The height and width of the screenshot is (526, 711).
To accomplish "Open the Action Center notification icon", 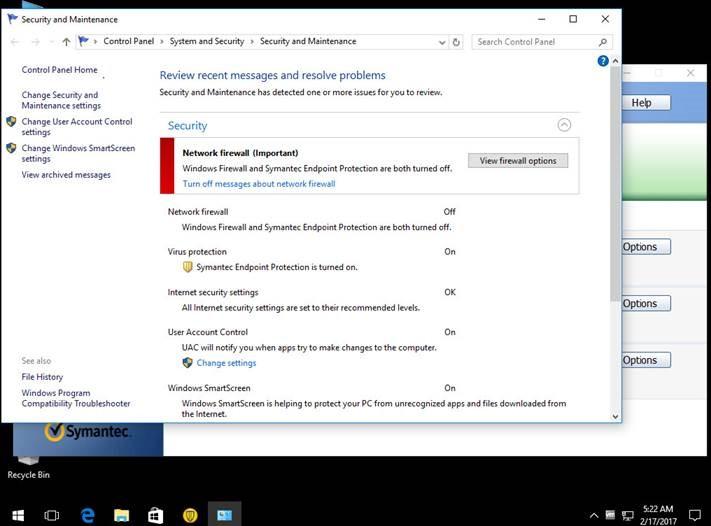I will [x=694, y=515].
